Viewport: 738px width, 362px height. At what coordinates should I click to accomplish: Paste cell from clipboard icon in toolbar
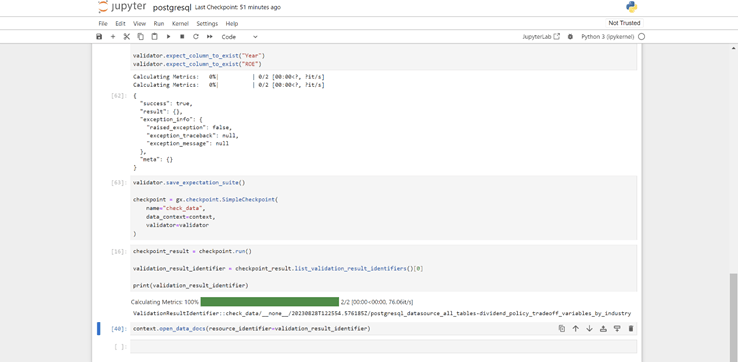coord(154,37)
